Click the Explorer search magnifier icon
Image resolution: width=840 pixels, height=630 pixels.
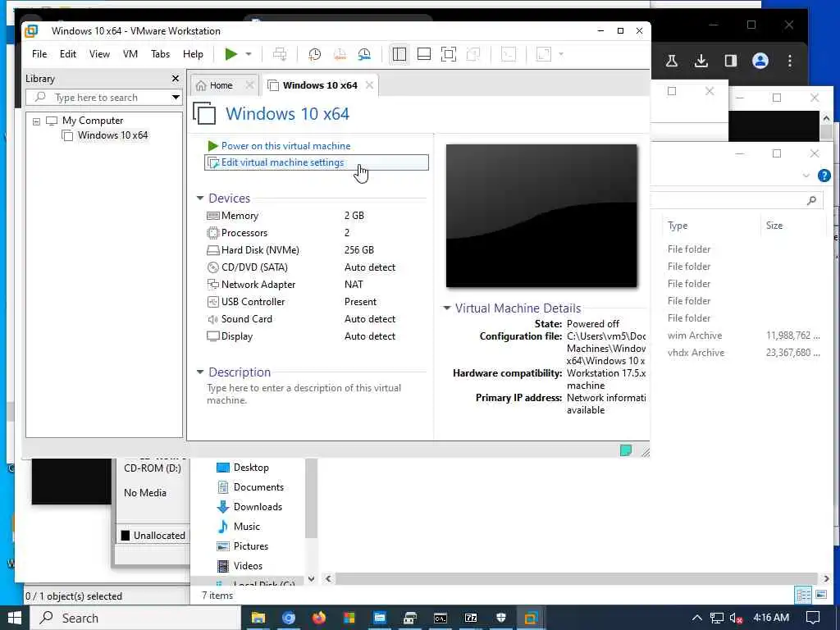tap(811, 200)
